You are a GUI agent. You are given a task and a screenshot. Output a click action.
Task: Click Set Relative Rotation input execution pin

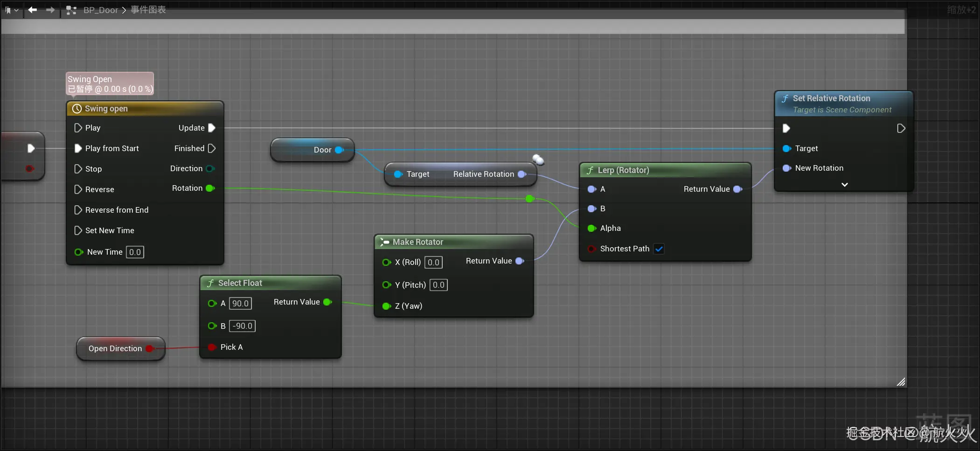(786, 128)
